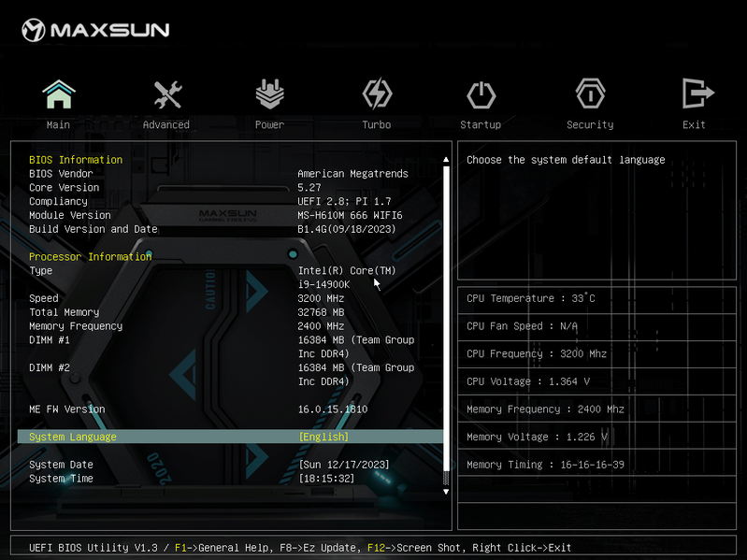Click the Memory Frequency reading in monitor panel
The height and width of the screenshot is (560, 747).
pos(545,409)
